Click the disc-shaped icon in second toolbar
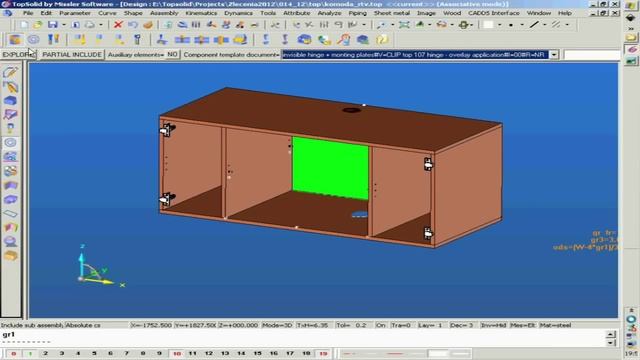This screenshot has height=360, width=640. [33, 40]
